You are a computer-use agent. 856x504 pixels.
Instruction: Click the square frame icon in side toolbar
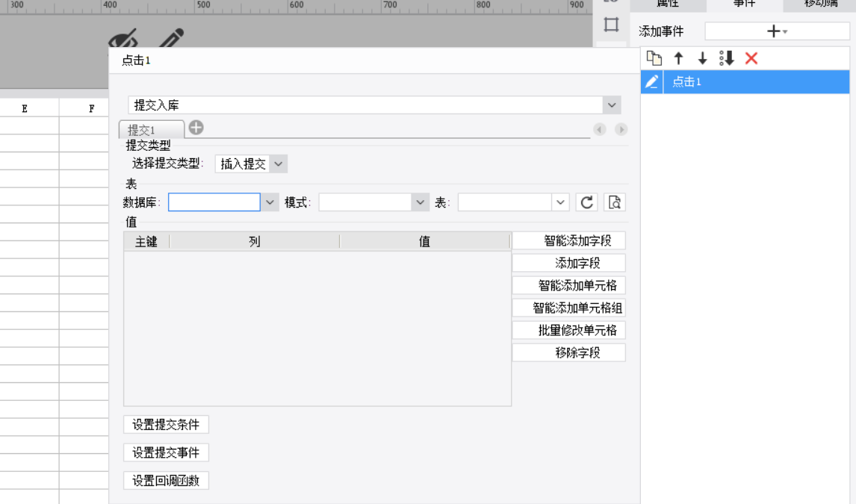[612, 25]
